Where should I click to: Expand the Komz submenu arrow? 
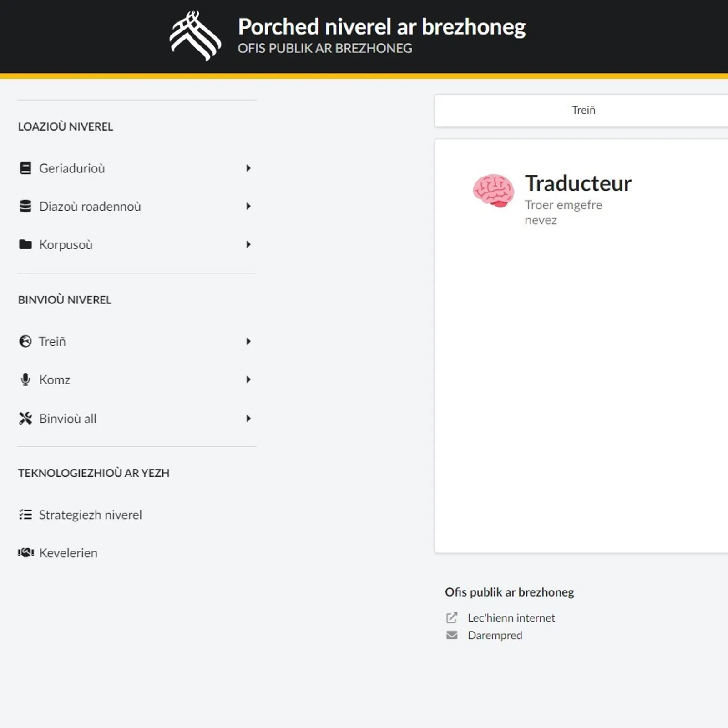click(248, 379)
